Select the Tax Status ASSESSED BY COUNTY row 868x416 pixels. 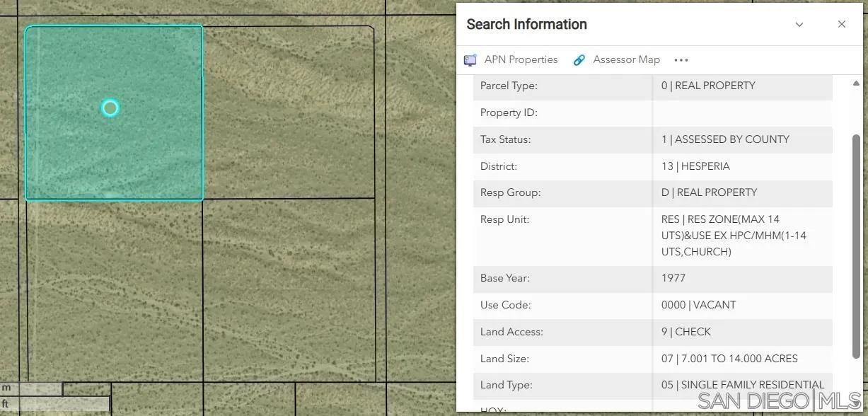[x=724, y=139]
